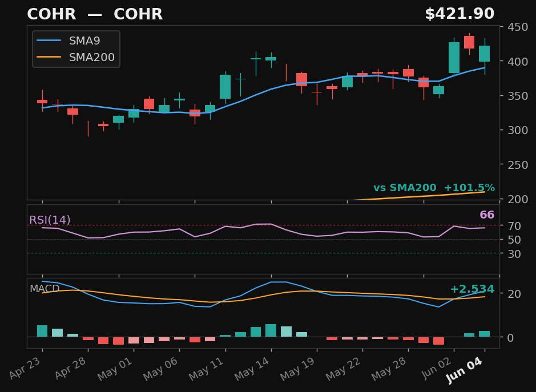
Task: Click the tall green May 11 candlestick
Action: (x=225, y=87)
